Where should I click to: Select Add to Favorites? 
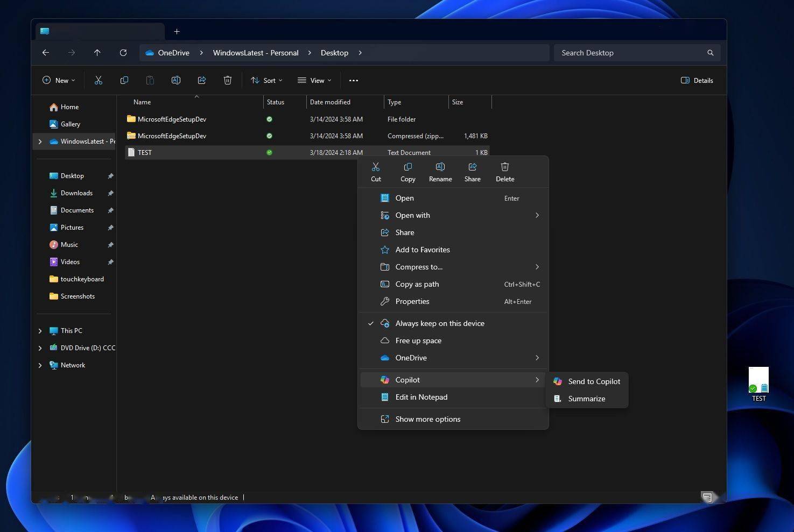453,250
